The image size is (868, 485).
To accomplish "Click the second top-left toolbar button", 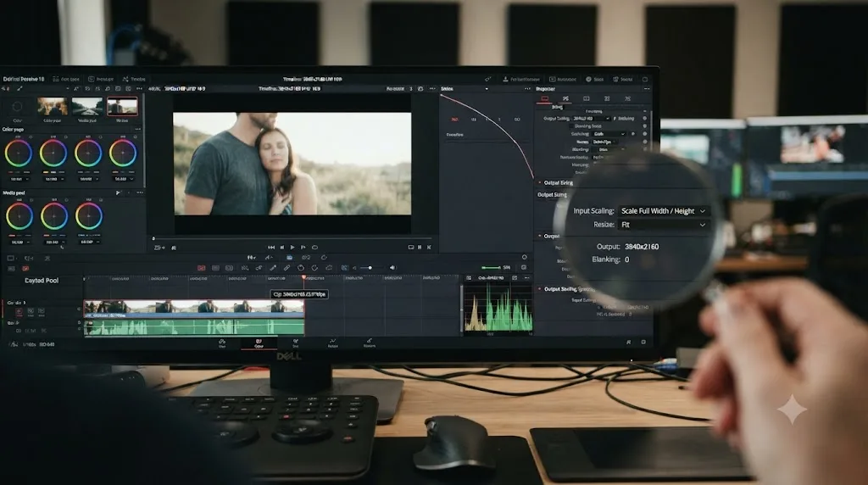I will click(x=101, y=79).
